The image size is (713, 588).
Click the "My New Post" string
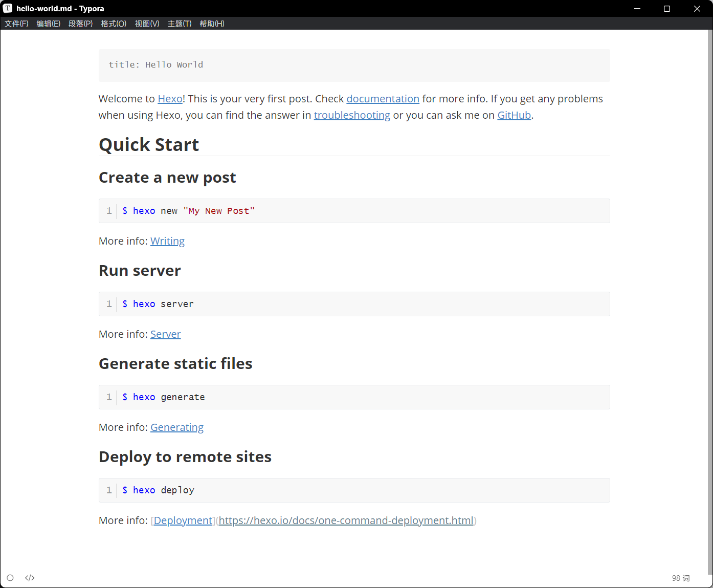[x=219, y=211]
